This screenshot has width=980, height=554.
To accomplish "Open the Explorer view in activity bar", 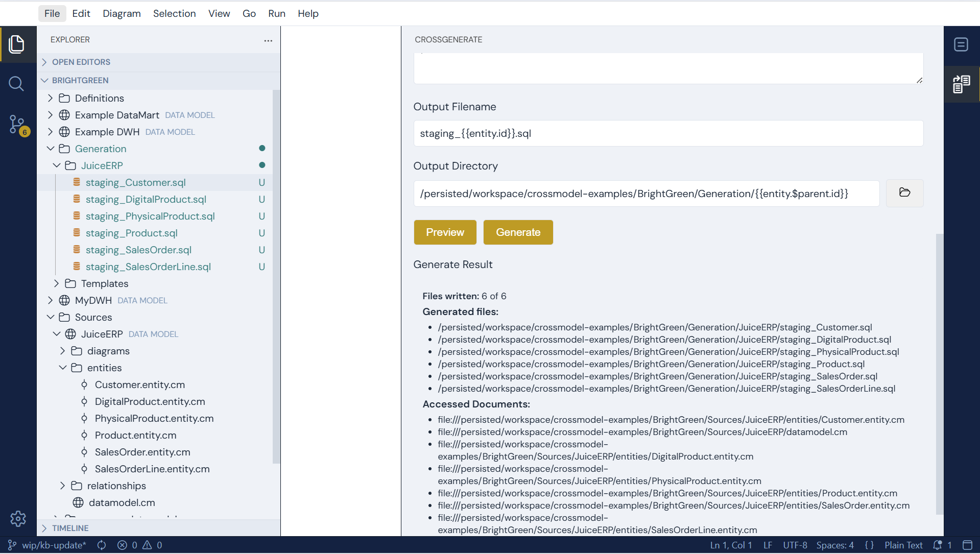I will (17, 44).
